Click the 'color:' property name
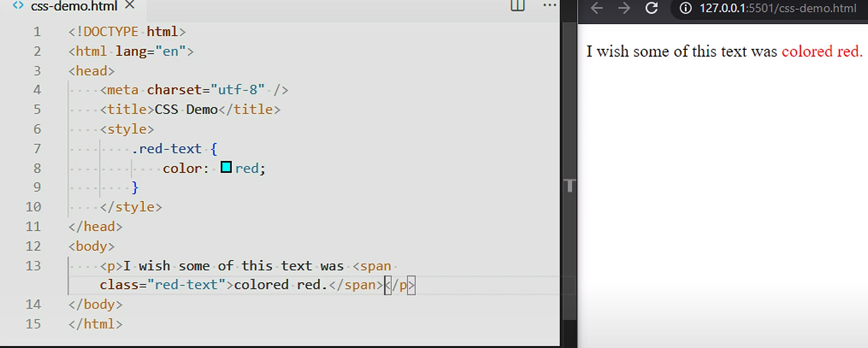Viewport: 868px width, 348px height. (x=186, y=168)
